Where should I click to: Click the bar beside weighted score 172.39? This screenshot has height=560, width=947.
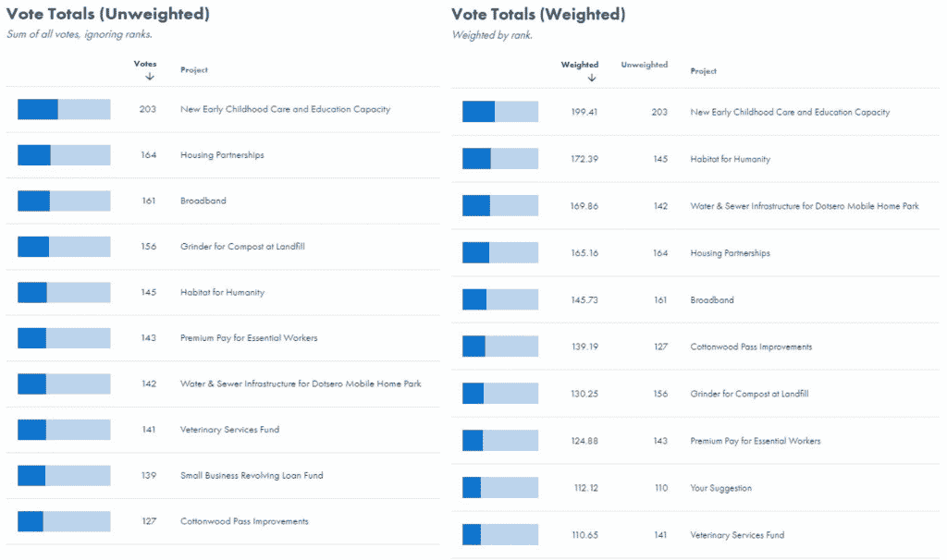(x=500, y=159)
